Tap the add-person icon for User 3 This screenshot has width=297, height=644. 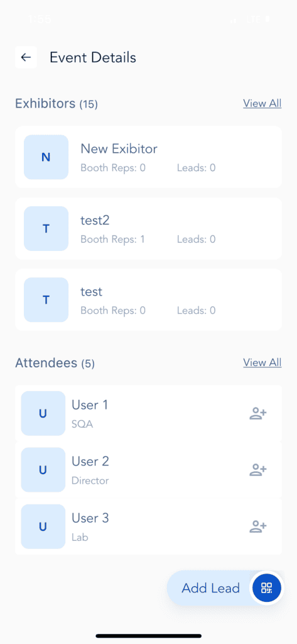click(x=258, y=526)
